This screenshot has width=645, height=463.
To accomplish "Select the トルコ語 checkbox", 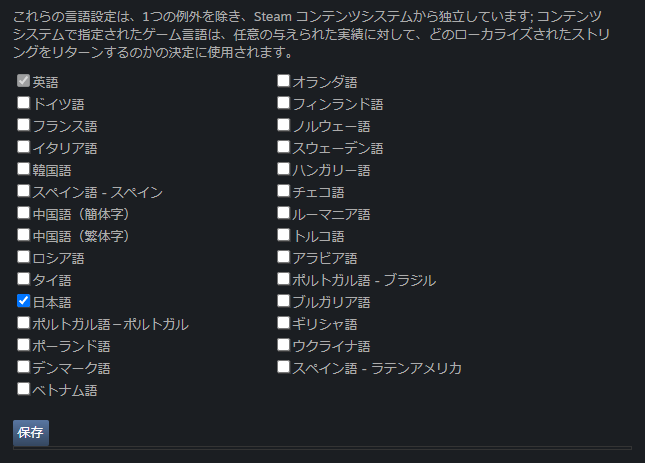I will pos(284,234).
